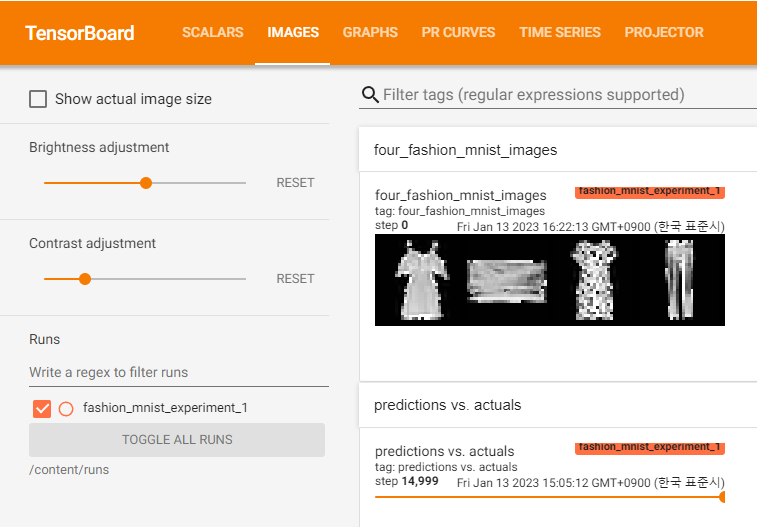757x527 pixels.
Task: Uncheck the fashion_mnist_experiment_1 run checkbox
Action: (x=42, y=409)
